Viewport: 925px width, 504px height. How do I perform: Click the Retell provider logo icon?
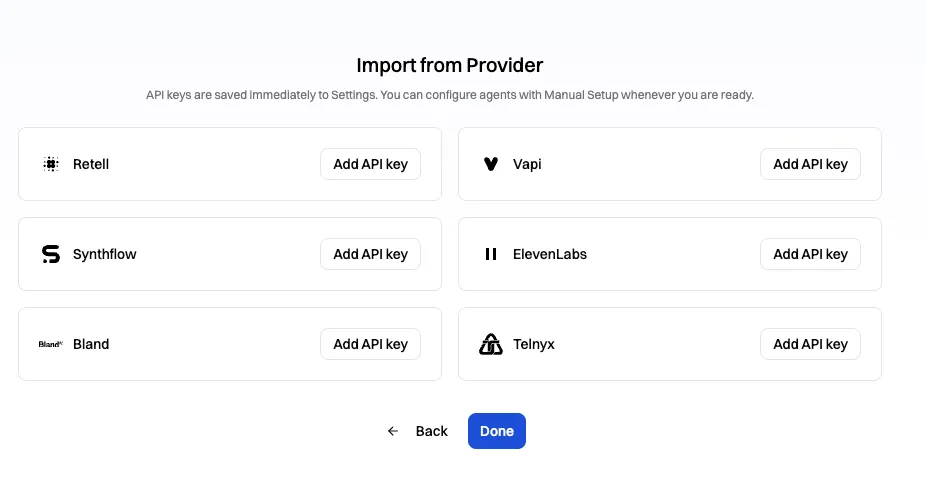pyautogui.click(x=51, y=164)
